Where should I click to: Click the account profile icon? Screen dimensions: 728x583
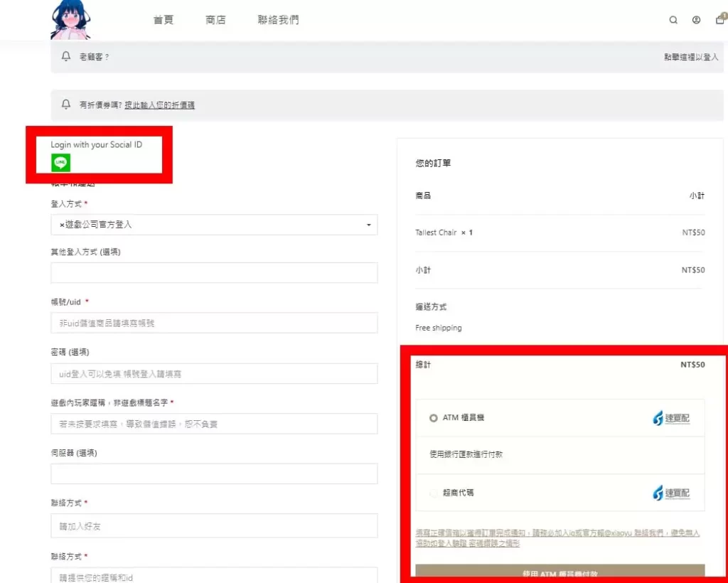point(696,20)
